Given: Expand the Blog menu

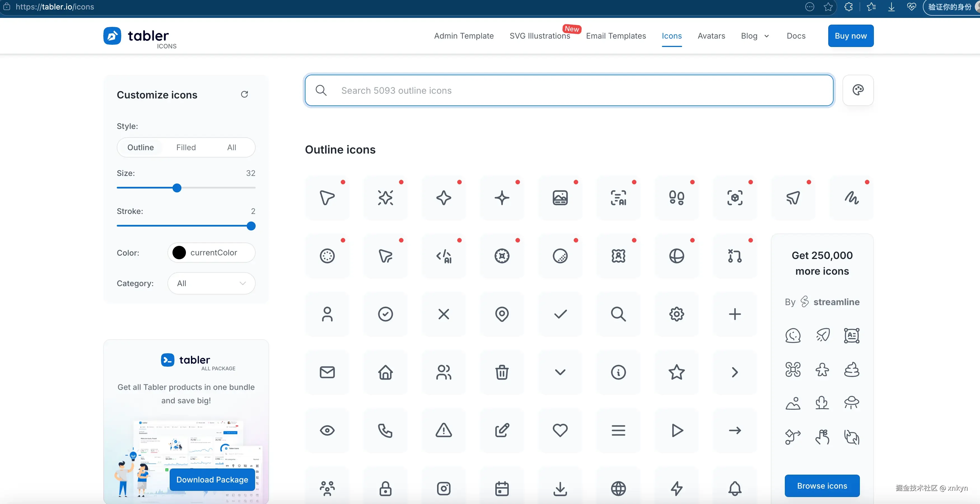Looking at the screenshot, I should click(755, 36).
